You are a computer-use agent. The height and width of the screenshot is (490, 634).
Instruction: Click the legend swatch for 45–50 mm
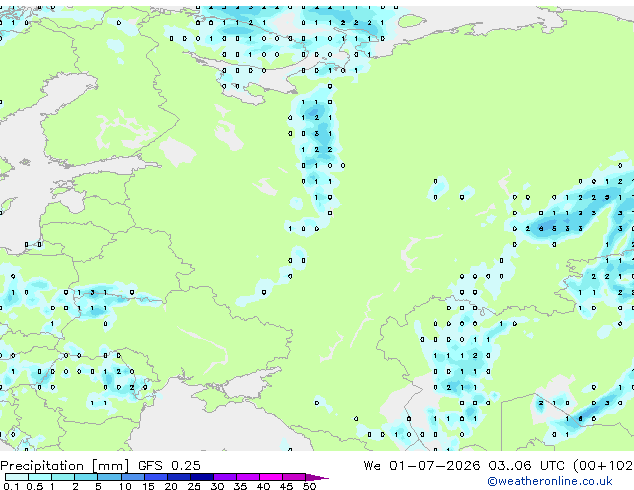click(x=294, y=477)
